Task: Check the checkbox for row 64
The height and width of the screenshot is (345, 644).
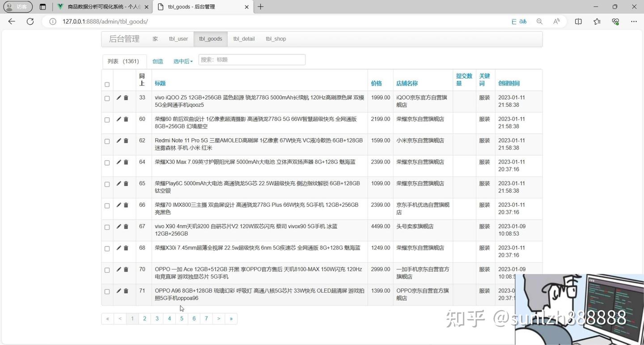Action: coord(107,163)
